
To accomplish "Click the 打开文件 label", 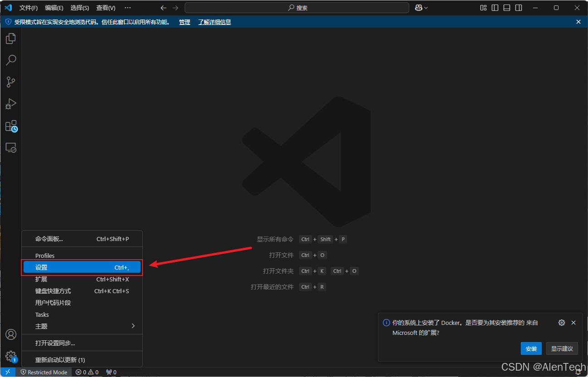I will point(281,255).
